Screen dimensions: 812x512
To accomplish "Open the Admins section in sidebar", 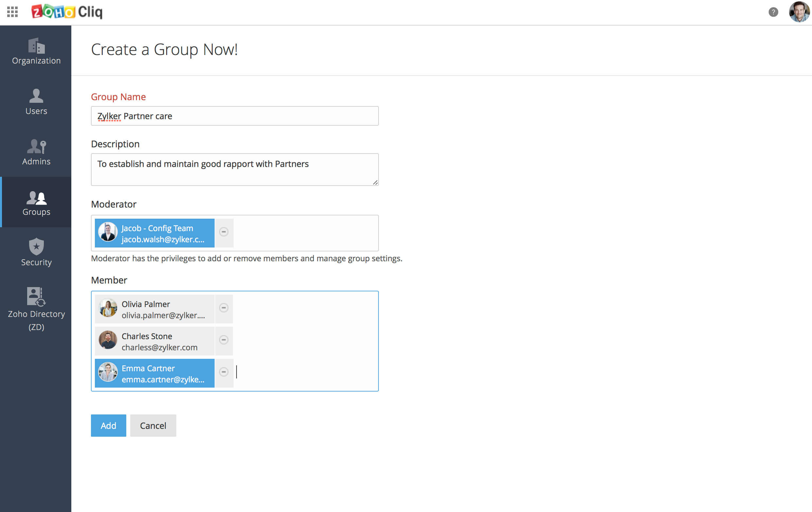I will (x=36, y=152).
